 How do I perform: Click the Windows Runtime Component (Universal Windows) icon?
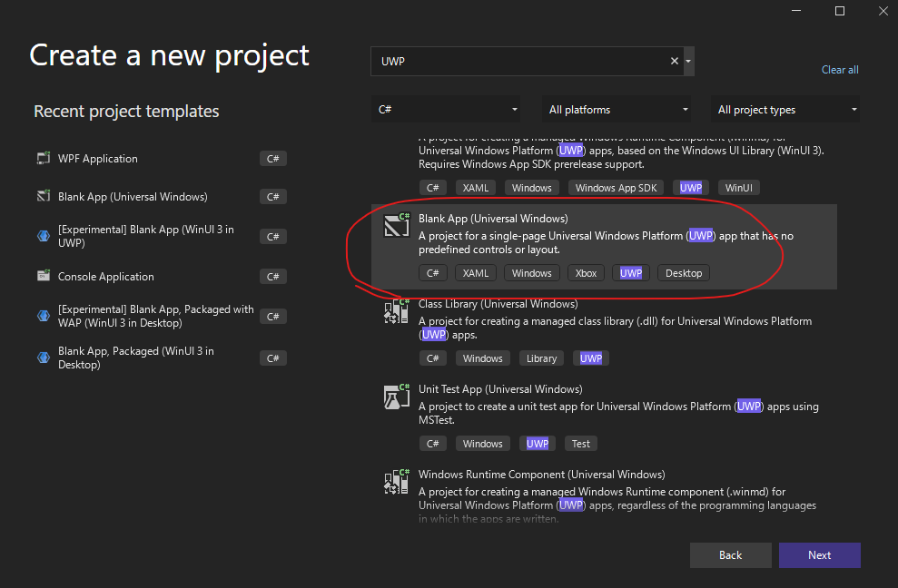[396, 482]
